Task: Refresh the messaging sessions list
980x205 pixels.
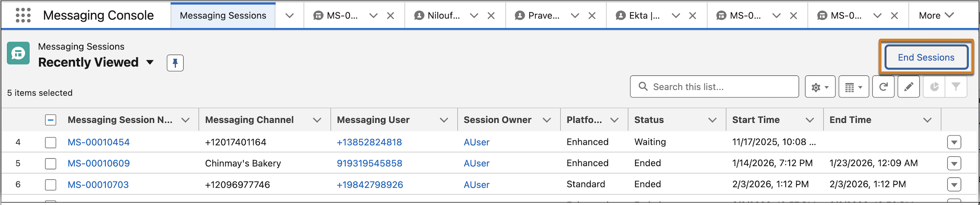Action: tap(883, 87)
